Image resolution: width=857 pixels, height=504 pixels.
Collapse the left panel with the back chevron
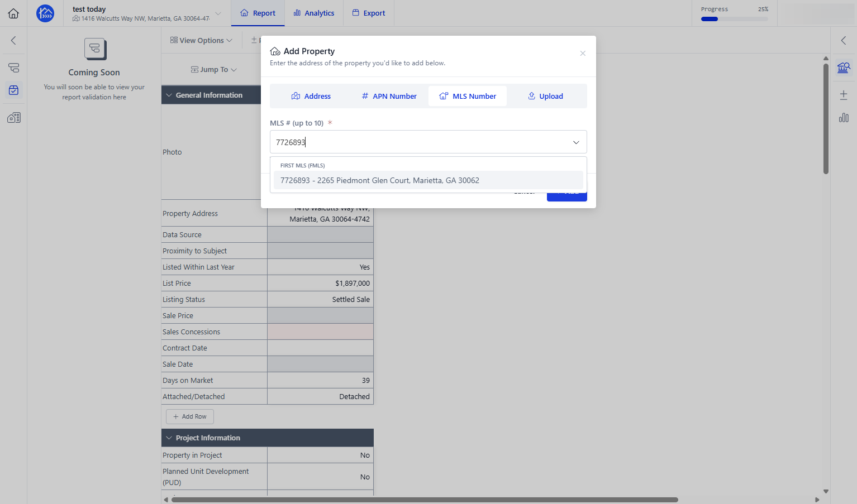tap(13, 40)
